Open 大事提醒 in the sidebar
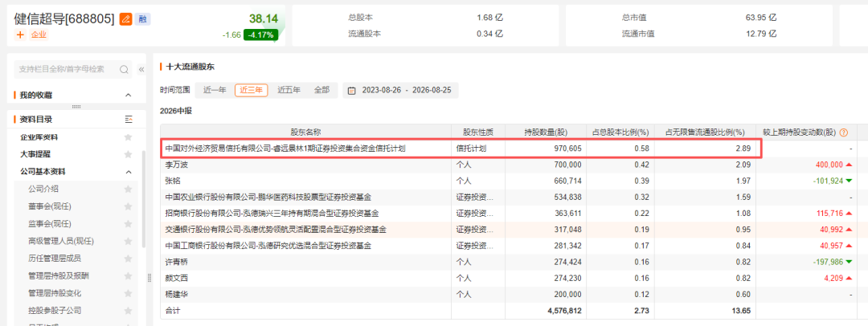 pos(35,154)
